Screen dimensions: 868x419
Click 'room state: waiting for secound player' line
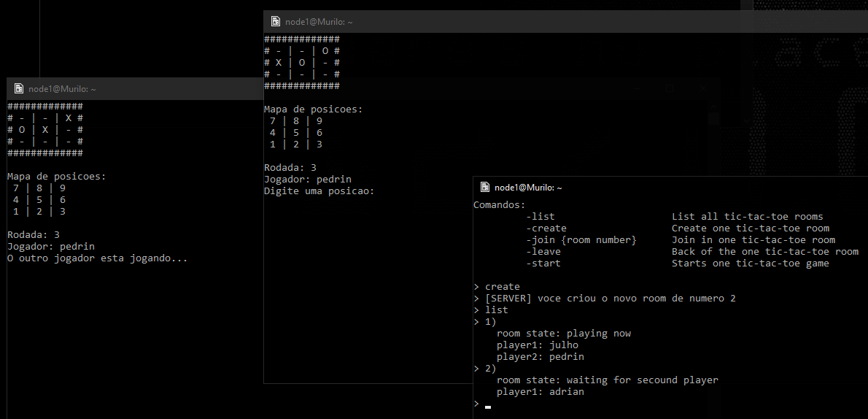[x=608, y=380]
